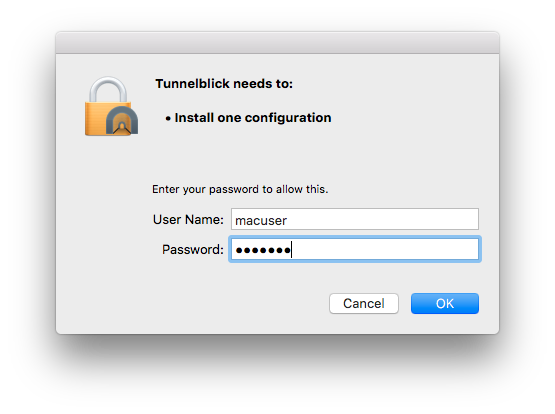Image resolution: width=555 pixels, height=414 pixels.
Task: Click the dialog's gray title bar
Action: pyautogui.click(x=278, y=42)
